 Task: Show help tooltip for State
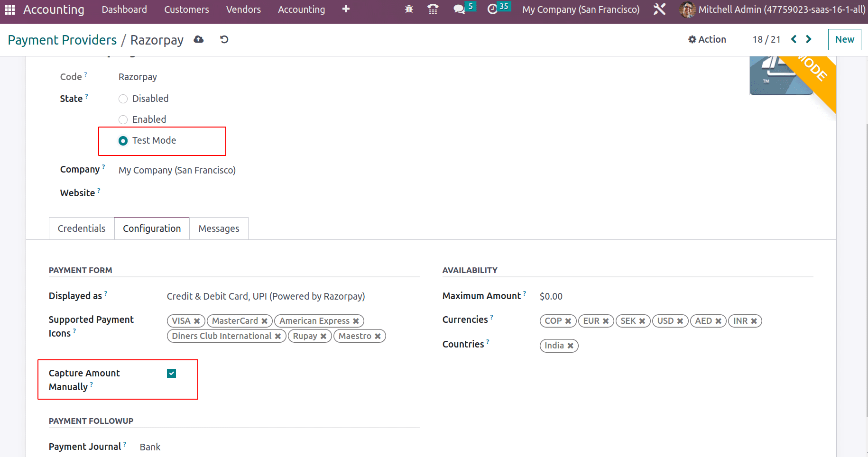(x=86, y=96)
